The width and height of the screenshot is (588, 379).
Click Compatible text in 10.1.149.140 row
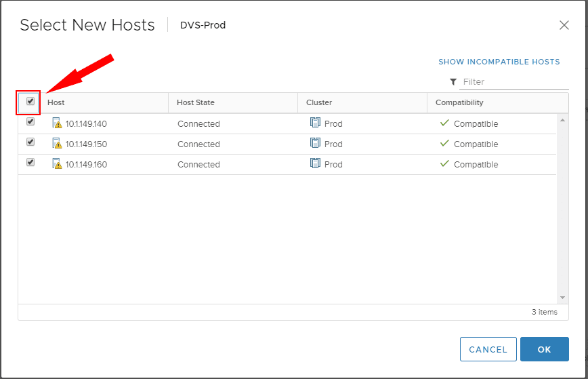pyautogui.click(x=476, y=124)
